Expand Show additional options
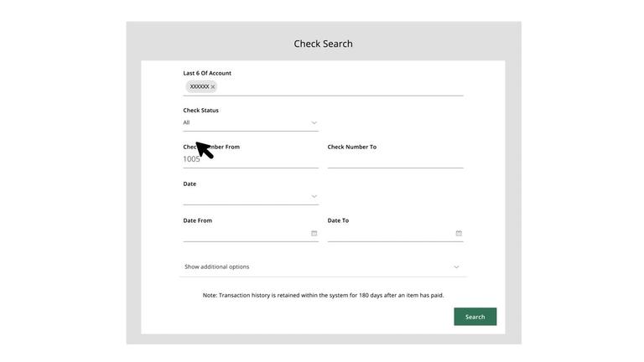 tap(323, 266)
